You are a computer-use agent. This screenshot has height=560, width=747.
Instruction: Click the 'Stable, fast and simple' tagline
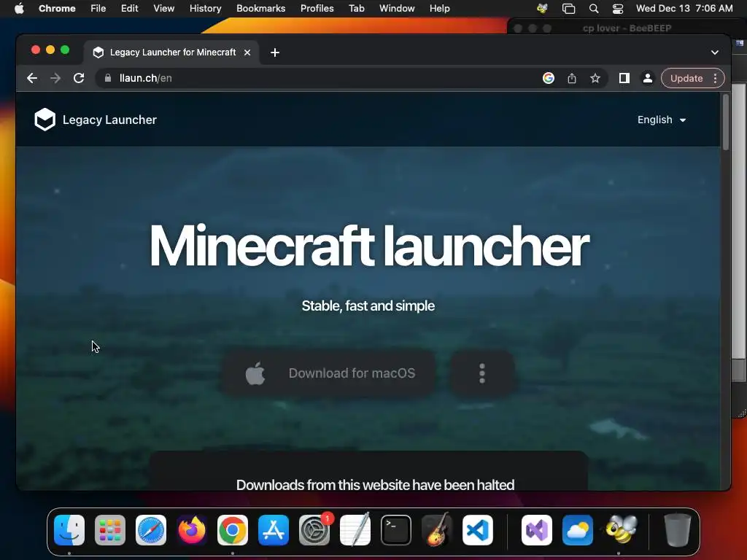pyautogui.click(x=368, y=306)
